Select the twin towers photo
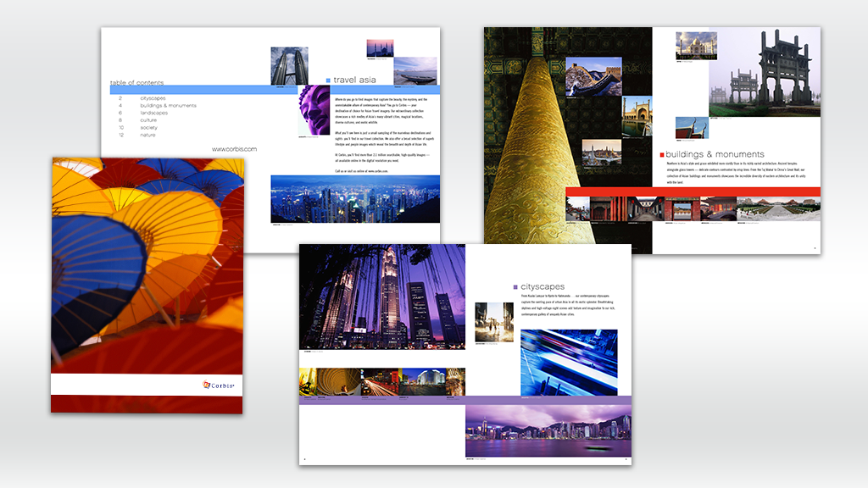The image size is (868, 488). (x=289, y=66)
